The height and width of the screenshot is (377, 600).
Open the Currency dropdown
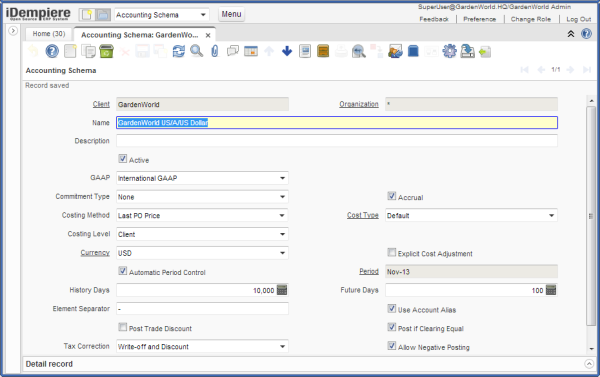(x=282, y=253)
